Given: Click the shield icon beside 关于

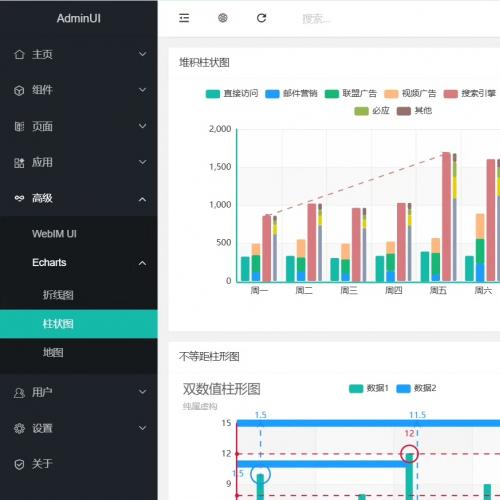Looking at the screenshot, I should pyautogui.click(x=19, y=464).
